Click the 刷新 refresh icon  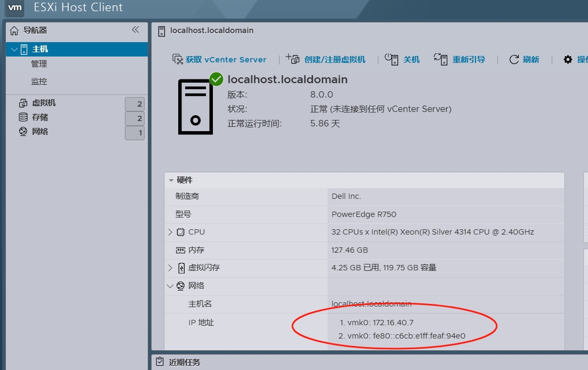pos(514,60)
